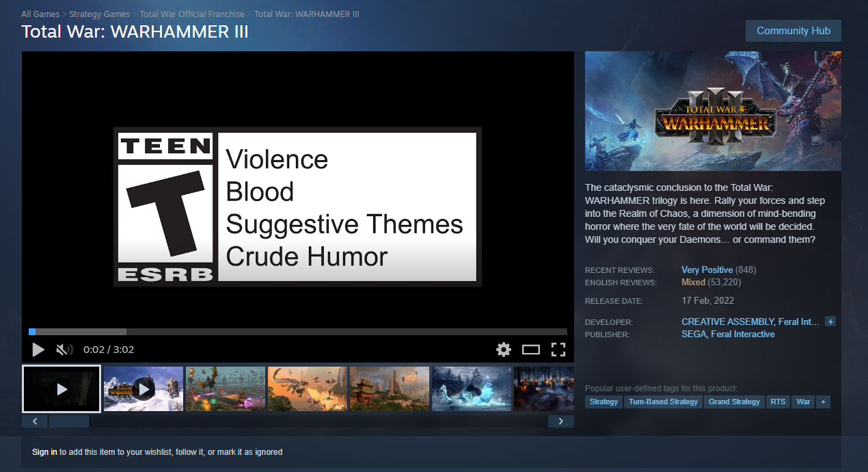
Task: Open Feral Interactive publisher link
Action: 743,335
